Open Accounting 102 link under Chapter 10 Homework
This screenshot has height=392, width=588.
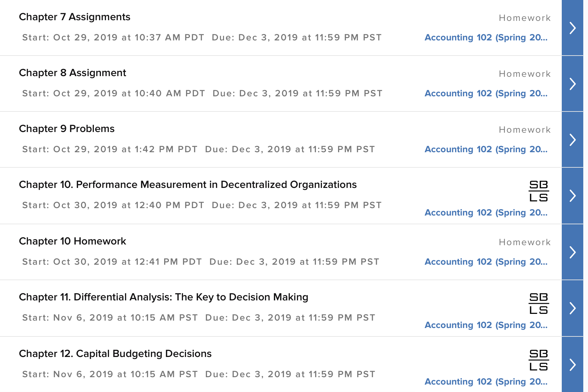click(x=486, y=262)
